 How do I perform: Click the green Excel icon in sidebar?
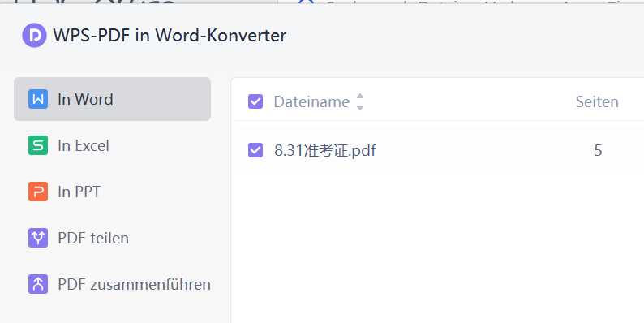[x=38, y=145]
